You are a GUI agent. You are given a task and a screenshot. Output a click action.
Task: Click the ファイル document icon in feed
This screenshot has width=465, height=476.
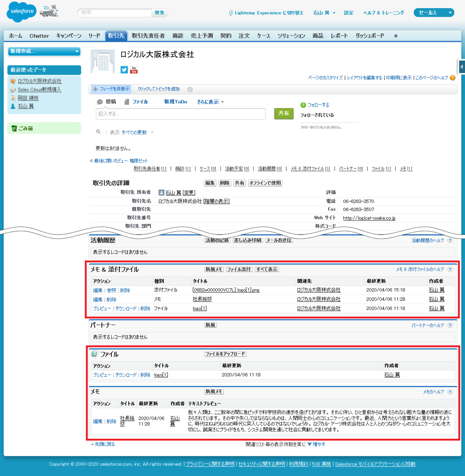tap(127, 102)
